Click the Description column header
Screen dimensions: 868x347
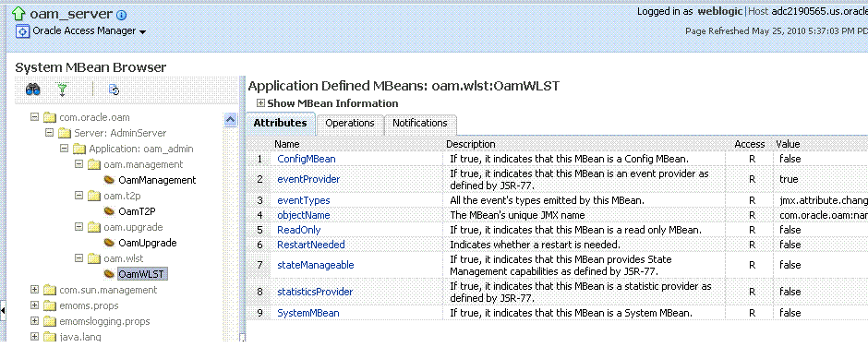471,145
